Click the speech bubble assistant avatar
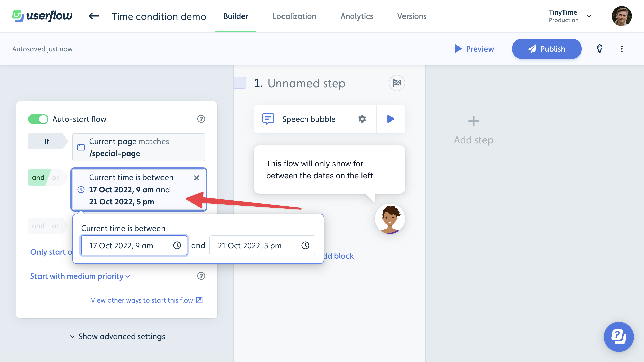This screenshot has width=644, height=362. point(390,219)
